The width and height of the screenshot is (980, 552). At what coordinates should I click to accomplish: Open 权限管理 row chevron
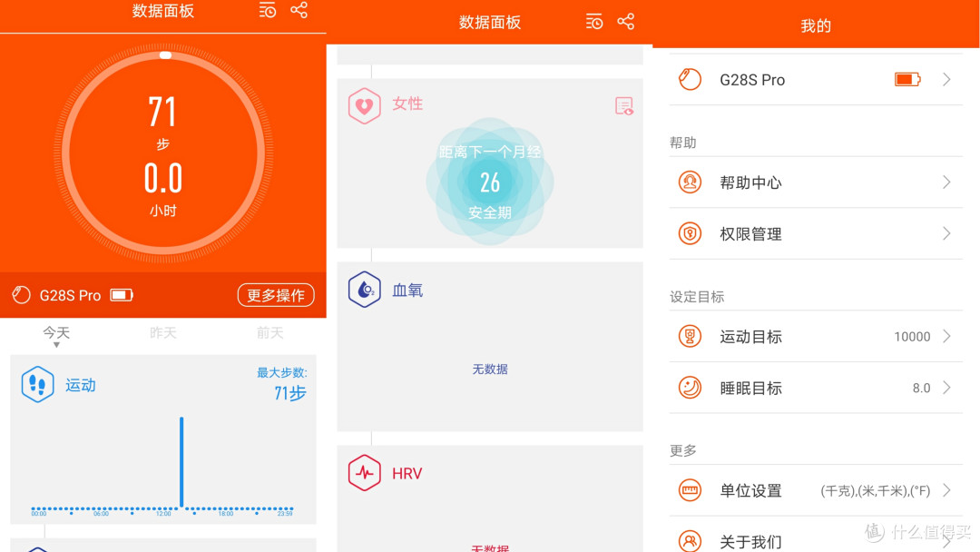(x=946, y=234)
